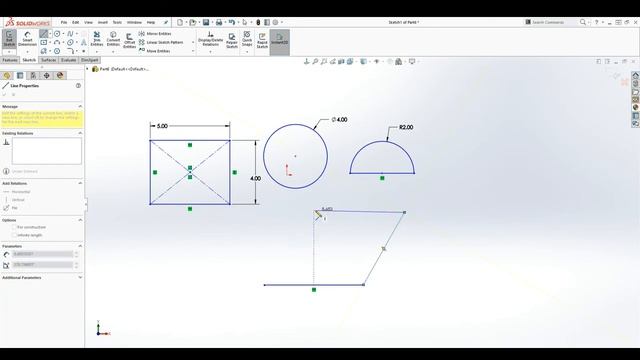Open the File menu

click(64, 22)
